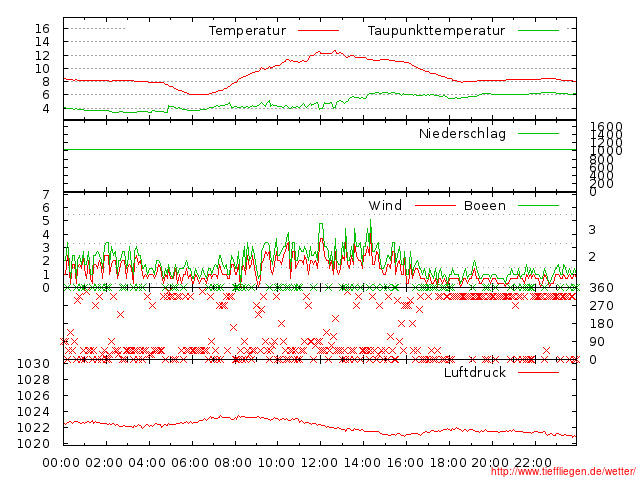The height and width of the screenshot is (480, 640).
Task: Click the Luftdruck legend label
Action: click(475, 372)
